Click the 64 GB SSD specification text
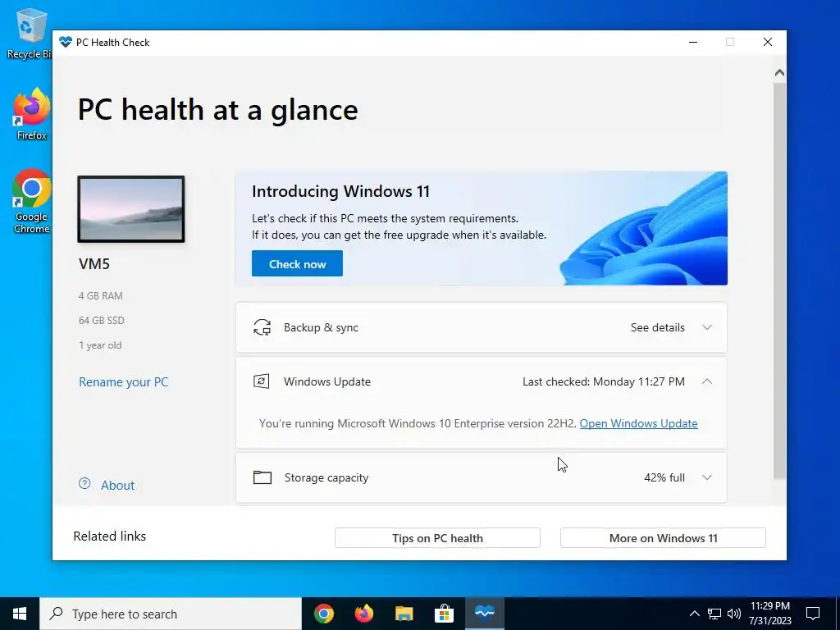Image resolution: width=840 pixels, height=630 pixels. pyautogui.click(x=101, y=321)
